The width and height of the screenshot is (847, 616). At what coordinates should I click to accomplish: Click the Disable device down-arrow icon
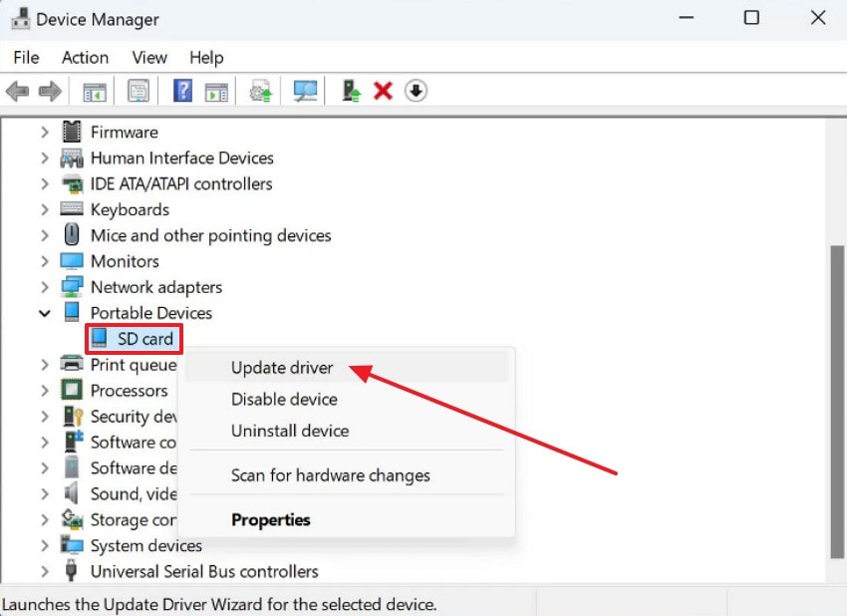click(416, 91)
